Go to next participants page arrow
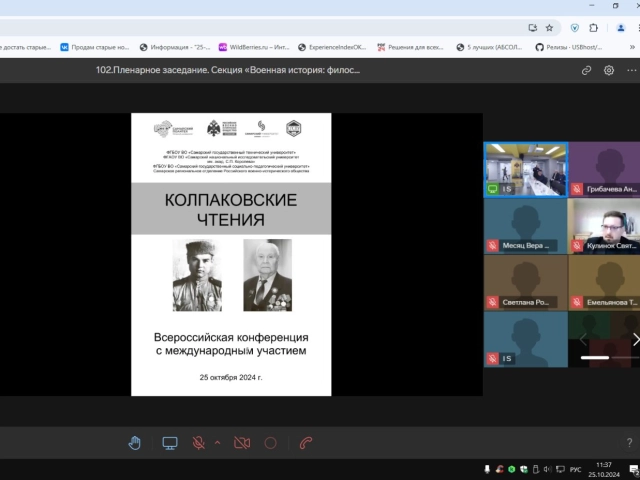640x480 pixels. pos(636,339)
